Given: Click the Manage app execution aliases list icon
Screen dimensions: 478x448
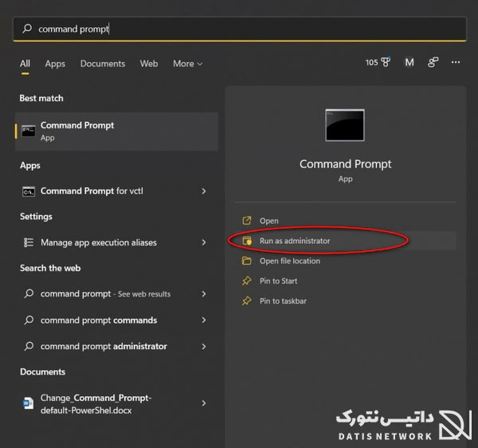Looking at the screenshot, I should (29, 242).
